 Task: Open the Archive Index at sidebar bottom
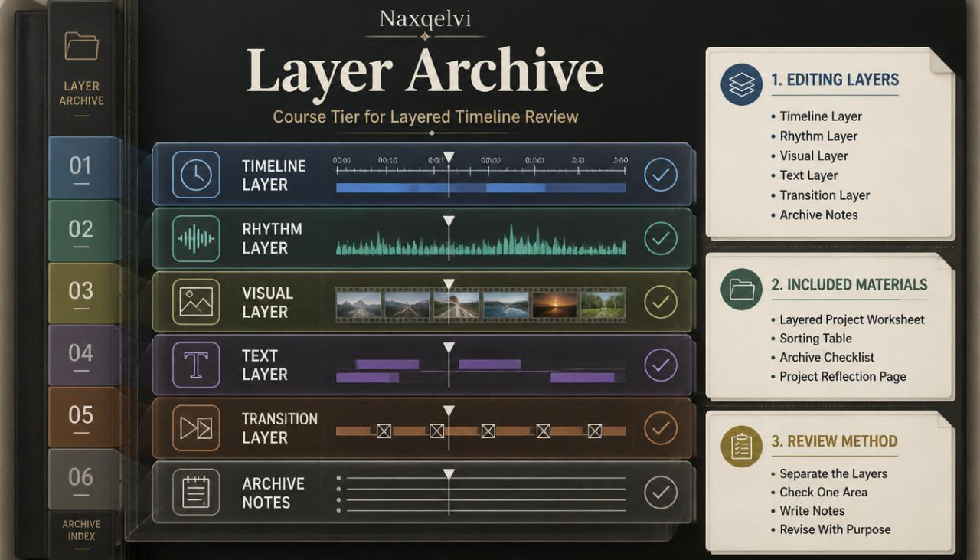(80, 530)
